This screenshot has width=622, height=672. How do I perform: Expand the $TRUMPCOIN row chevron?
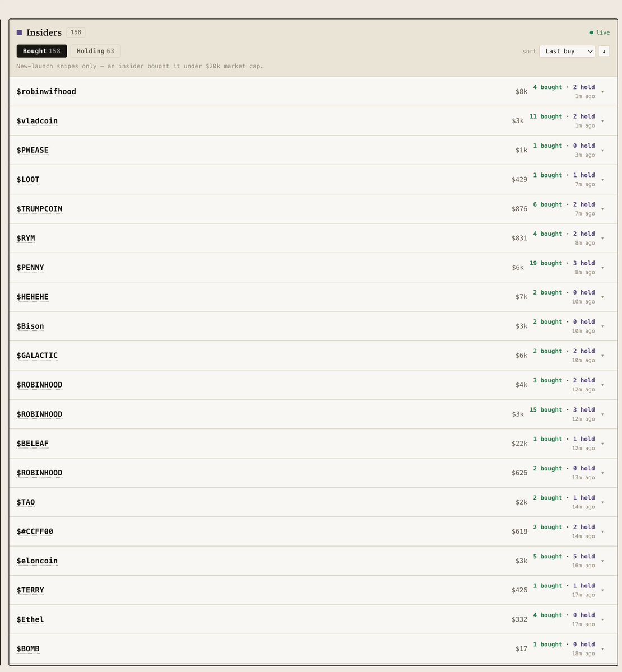602,209
